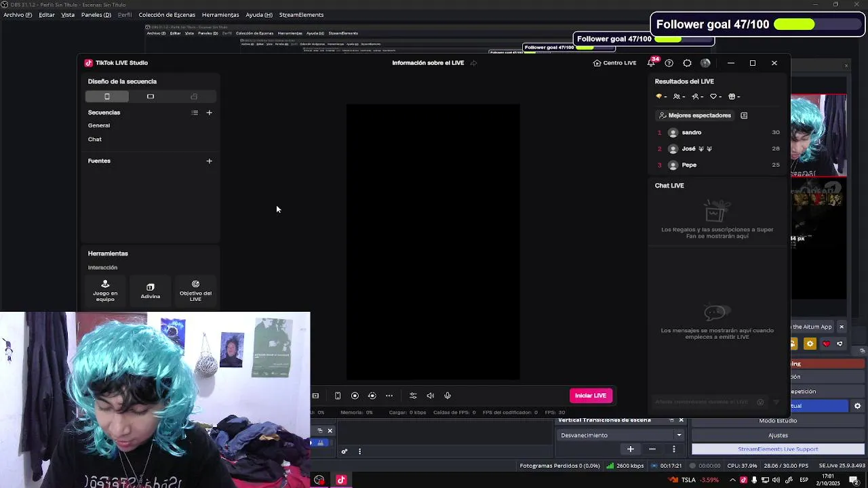Remove scene transition with minus button
Image resolution: width=868 pixels, height=488 pixels.
(x=652, y=449)
